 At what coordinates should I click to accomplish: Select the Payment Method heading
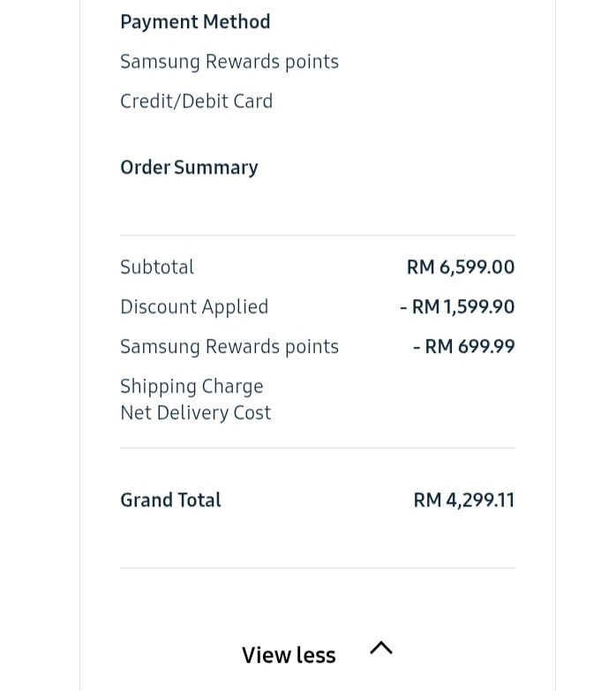195,22
